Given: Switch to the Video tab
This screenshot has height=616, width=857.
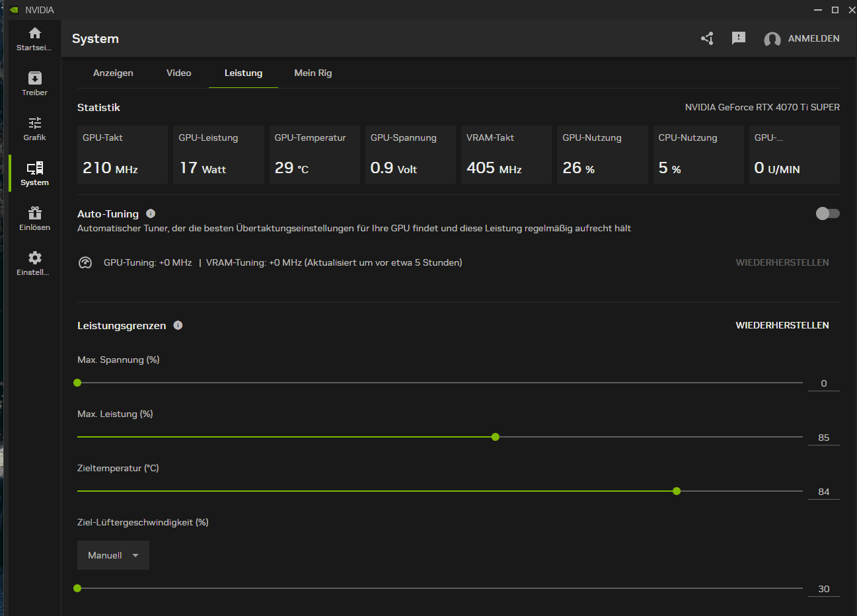Looking at the screenshot, I should (x=179, y=73).
